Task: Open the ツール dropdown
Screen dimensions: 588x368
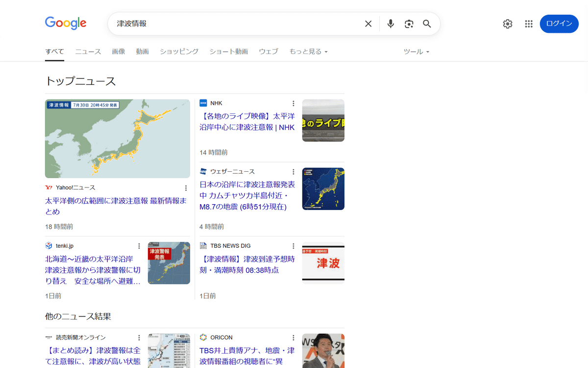Action: (416, 52)
